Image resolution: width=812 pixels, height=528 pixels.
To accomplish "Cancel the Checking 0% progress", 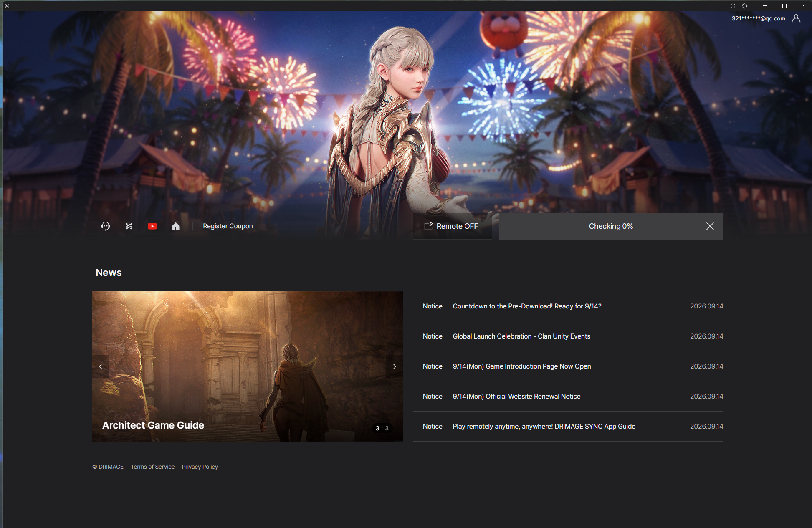I will [x=710, y=226].
